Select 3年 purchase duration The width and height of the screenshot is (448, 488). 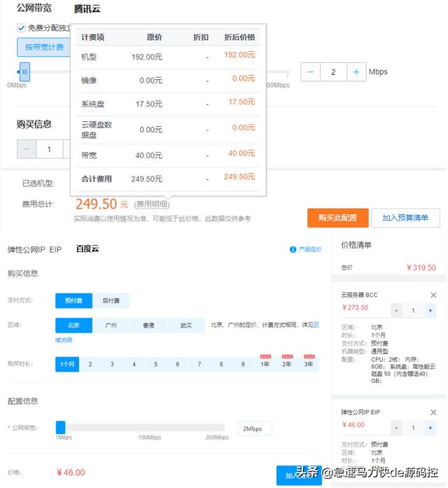point(308,364)
